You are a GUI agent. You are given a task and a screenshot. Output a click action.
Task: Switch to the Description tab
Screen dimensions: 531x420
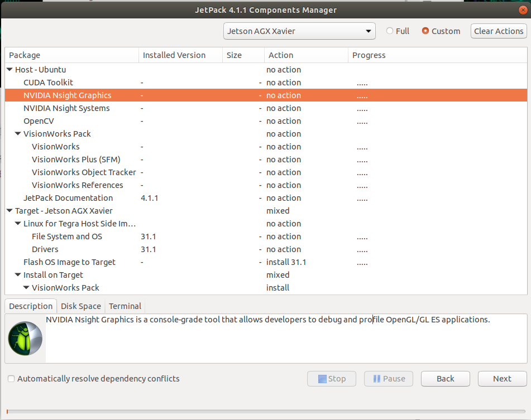click(x=31, y=306)
